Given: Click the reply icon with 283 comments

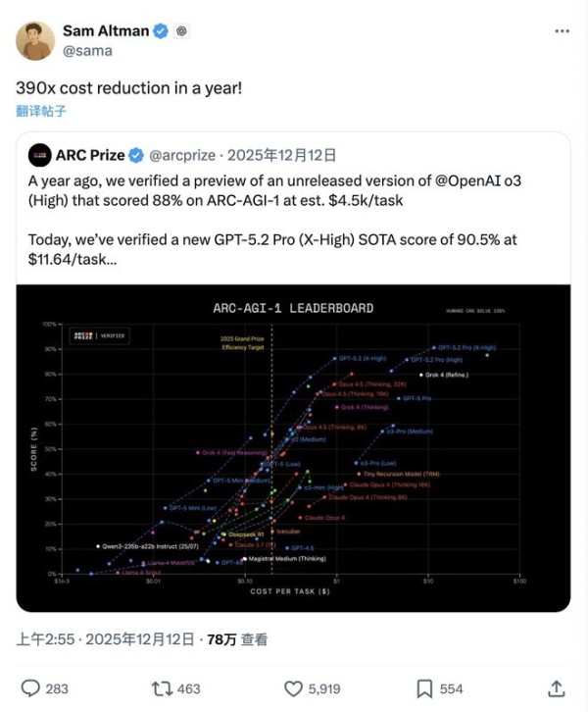Looking at the screenshot, I should click(31, 688).
